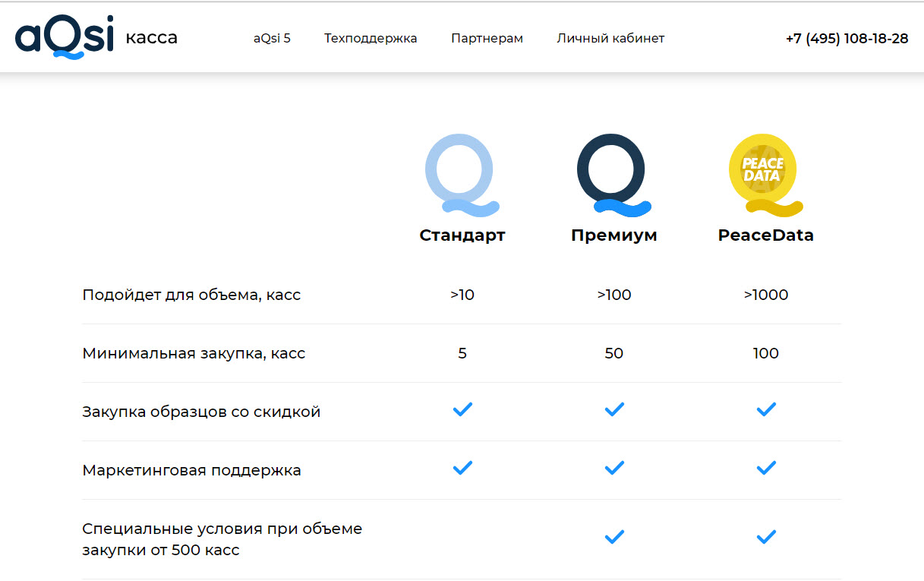This screenshot has width=924, height=581.
Task: Click Премиум checkmark for Закупка образцов со скидкой
Action: 614,409
